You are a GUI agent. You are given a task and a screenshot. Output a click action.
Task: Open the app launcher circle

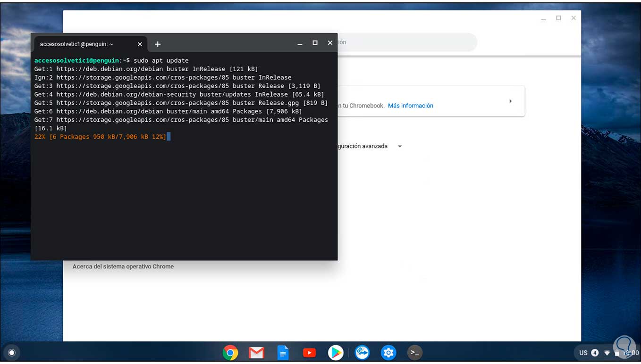coord(12,352)
